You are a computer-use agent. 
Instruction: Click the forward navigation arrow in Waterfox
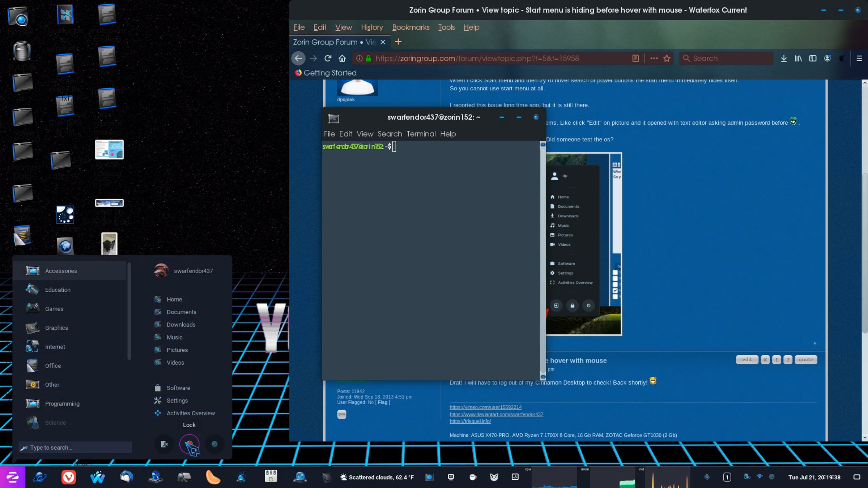pos(313,58)
